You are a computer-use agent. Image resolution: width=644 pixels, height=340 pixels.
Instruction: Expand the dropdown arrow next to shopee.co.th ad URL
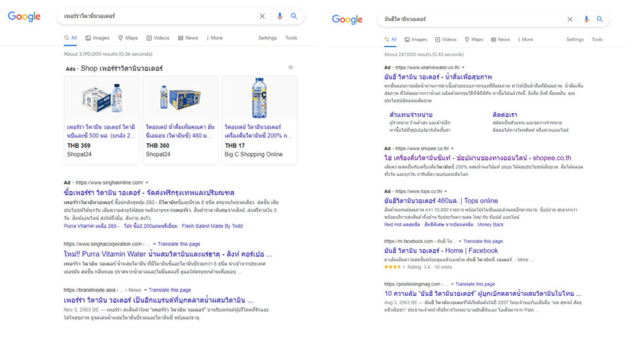coord(453,148)
